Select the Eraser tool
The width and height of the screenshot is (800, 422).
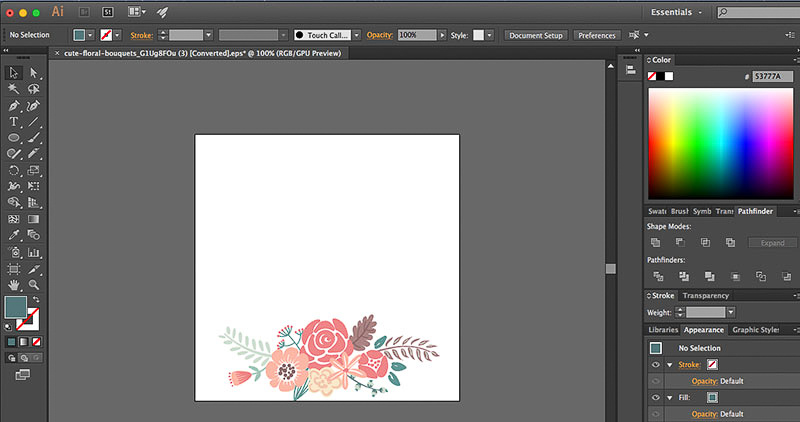click(x=34, y=154)
